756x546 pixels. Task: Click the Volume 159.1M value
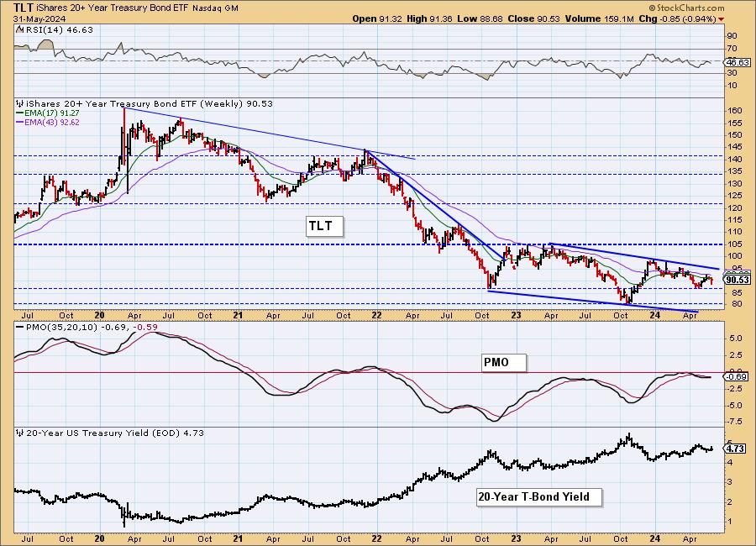point(599,18)
